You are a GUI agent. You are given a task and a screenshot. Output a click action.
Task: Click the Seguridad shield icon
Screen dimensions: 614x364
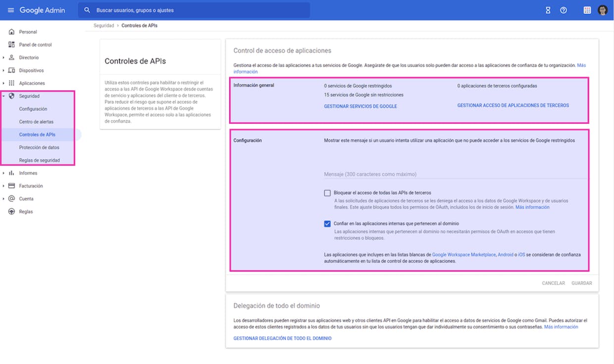11,96
